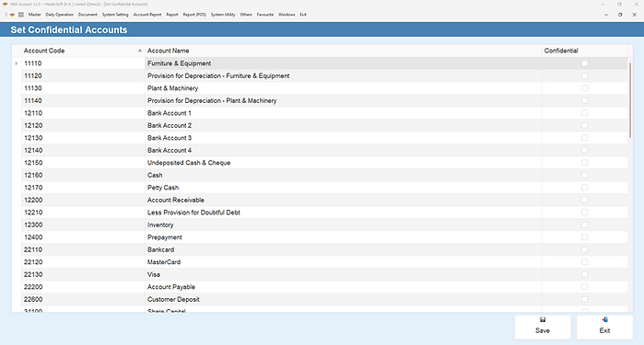Restore the inner document window

click(x=620, y=15)
